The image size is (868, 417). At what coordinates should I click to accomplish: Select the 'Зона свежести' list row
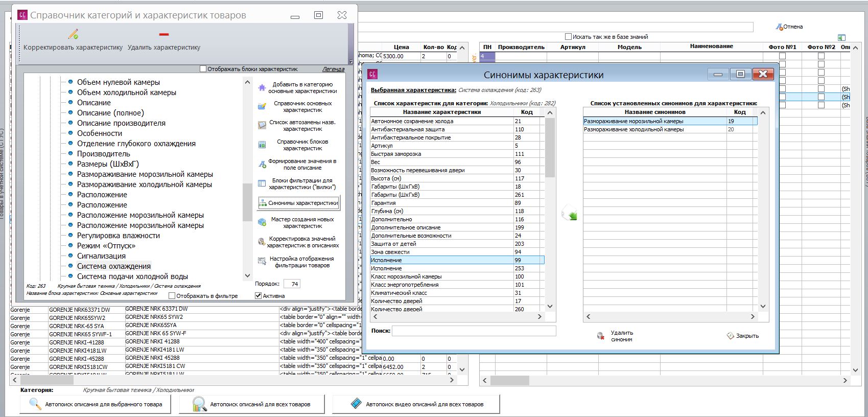[457, 252]
